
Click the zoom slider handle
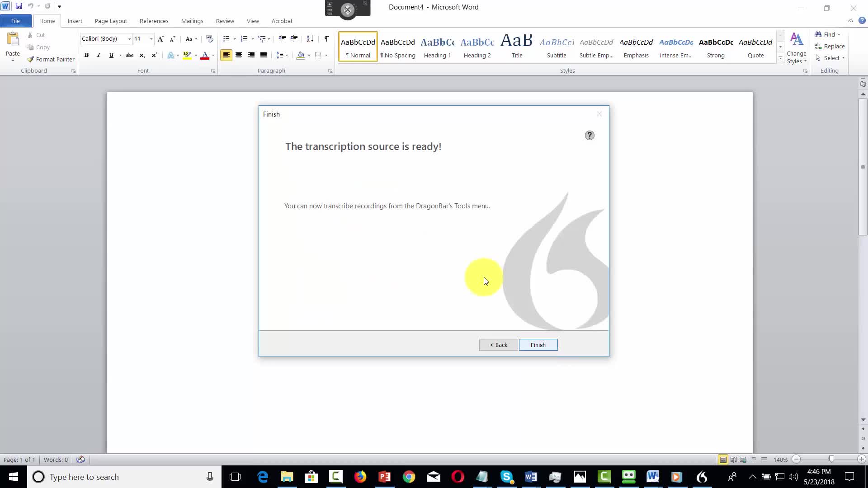[831, 459]
